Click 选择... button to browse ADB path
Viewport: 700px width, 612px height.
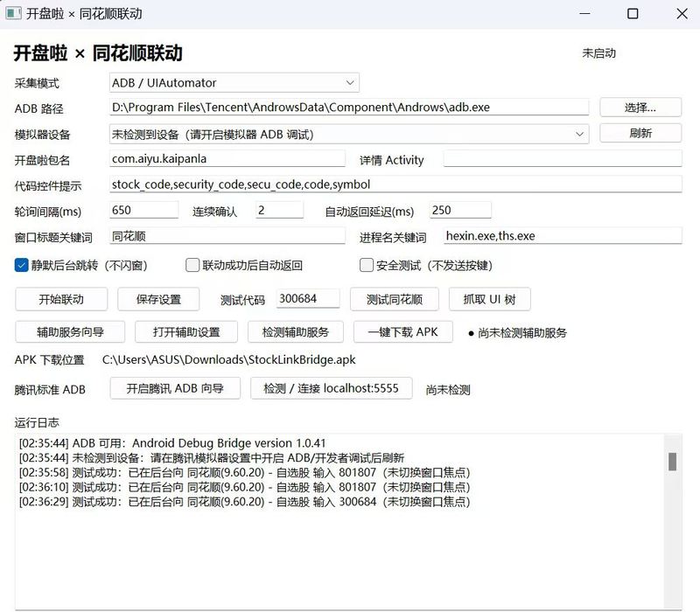[640, 107]
